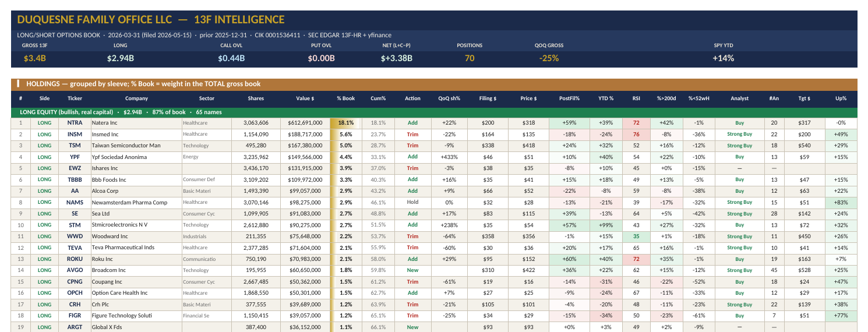Click the RSI column header
Screen dimensions: 868x332
pos(636,98)
